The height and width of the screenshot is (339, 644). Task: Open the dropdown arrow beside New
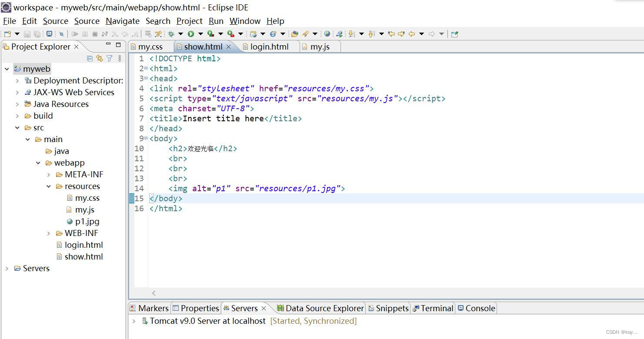point(17,34)
